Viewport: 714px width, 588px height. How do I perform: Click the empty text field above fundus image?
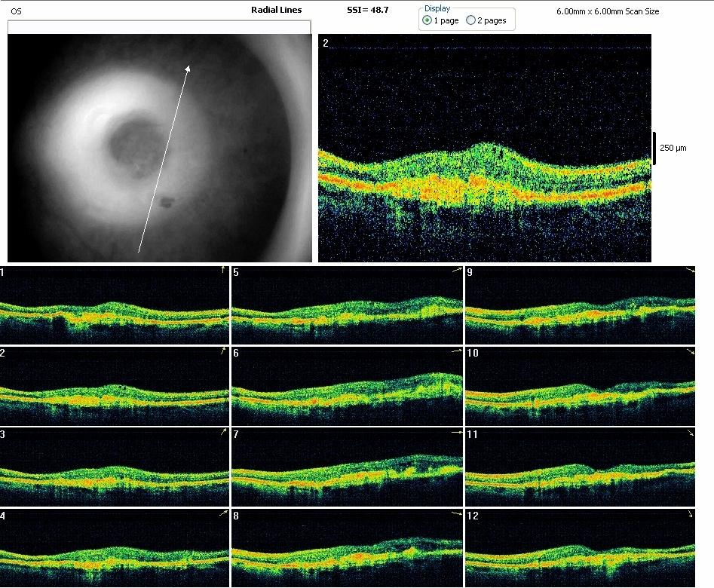coord(158,27)
